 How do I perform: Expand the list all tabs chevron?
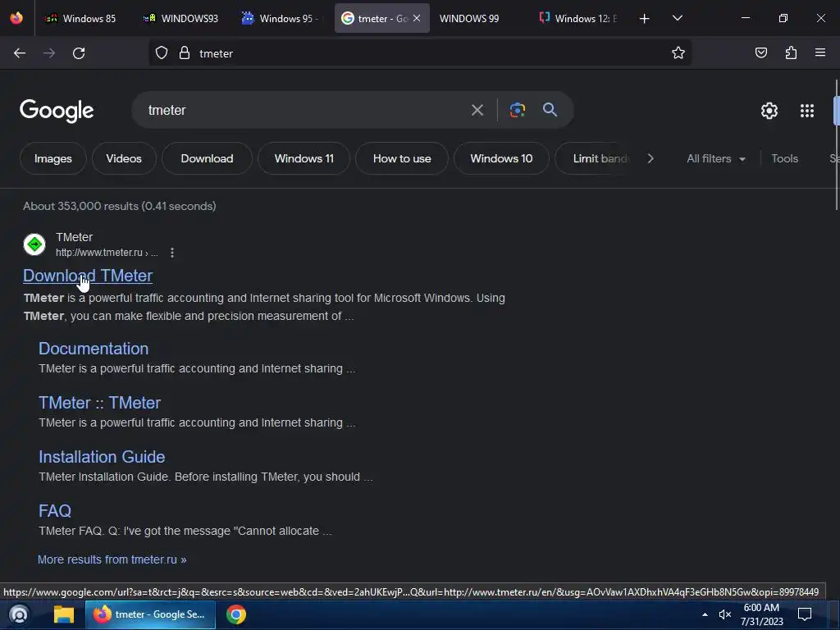[x=677, y=19]
